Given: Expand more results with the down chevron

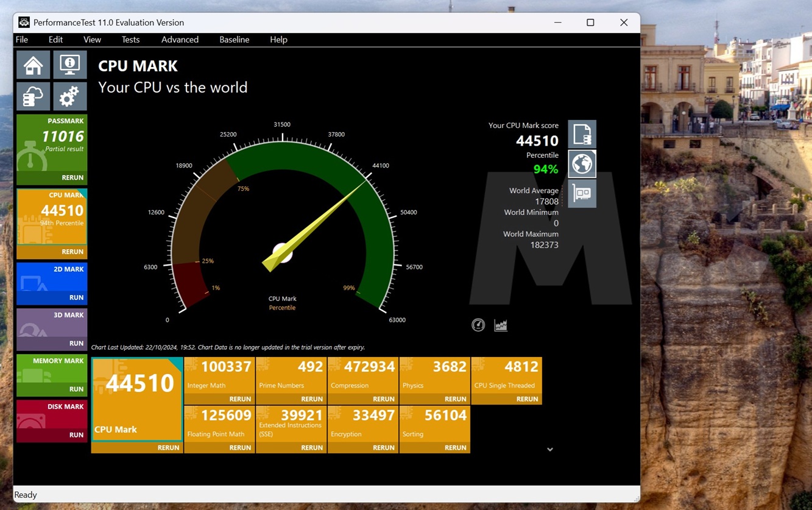Looking at the screenshot, I should coord(549,450).
